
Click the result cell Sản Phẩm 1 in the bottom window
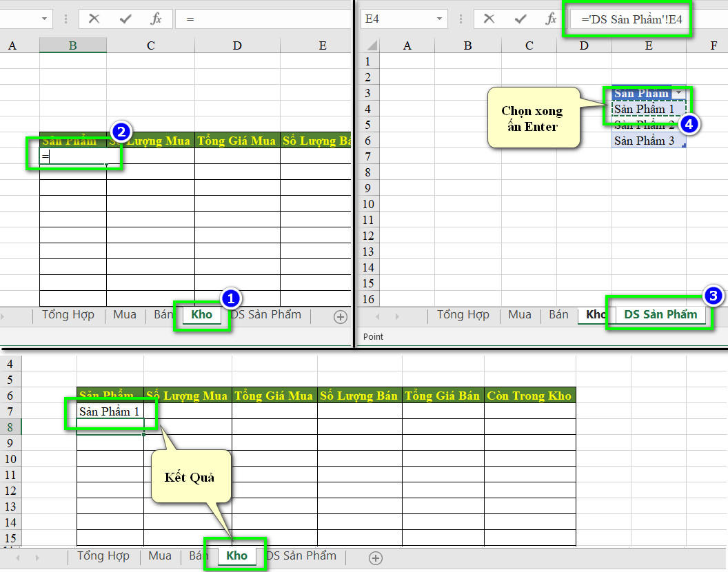coord(110,411)
